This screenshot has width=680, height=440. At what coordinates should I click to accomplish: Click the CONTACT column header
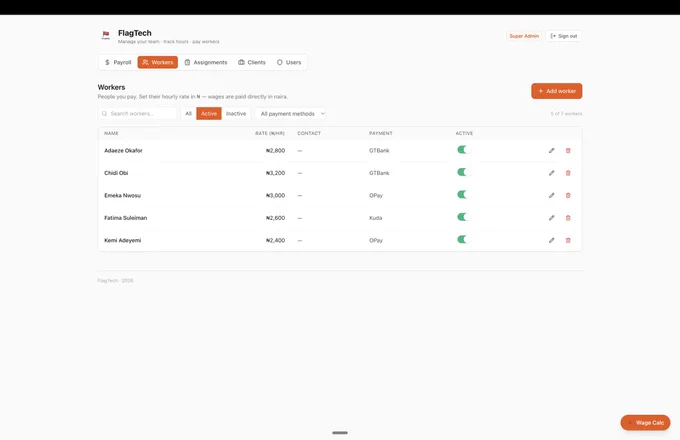(309, 134)
